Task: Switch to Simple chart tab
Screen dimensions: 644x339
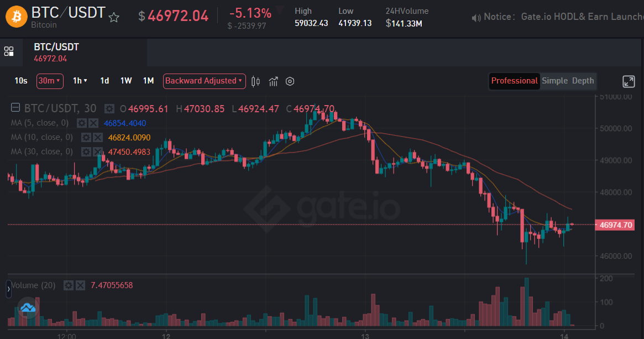Action: coord(554,81)
